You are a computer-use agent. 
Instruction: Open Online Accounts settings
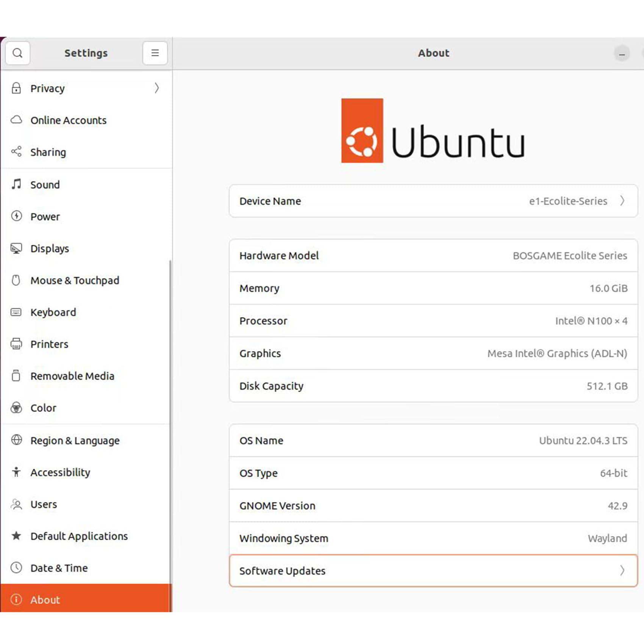(x=68, y=120)
